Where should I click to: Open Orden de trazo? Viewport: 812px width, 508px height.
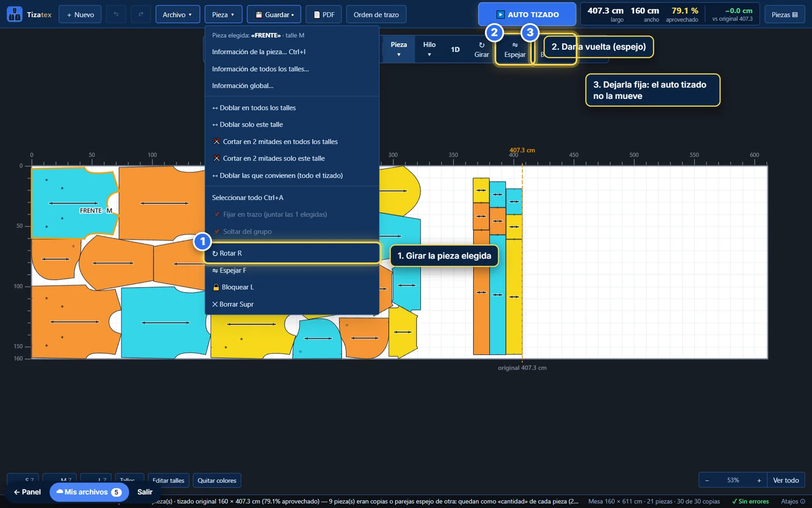point(376,14)
